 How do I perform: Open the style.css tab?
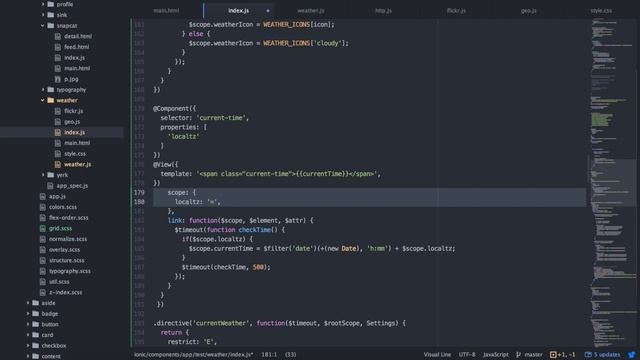coord(601,11)
